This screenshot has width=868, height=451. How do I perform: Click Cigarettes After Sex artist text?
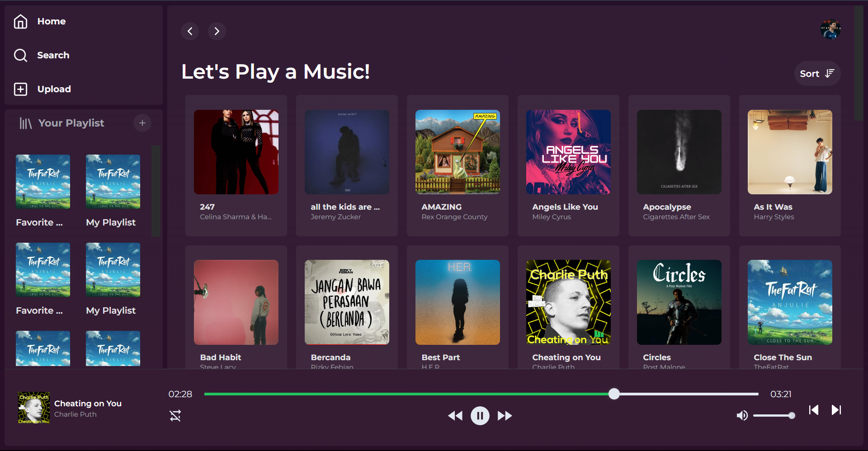pyautogui.click(x=676, y=217)
